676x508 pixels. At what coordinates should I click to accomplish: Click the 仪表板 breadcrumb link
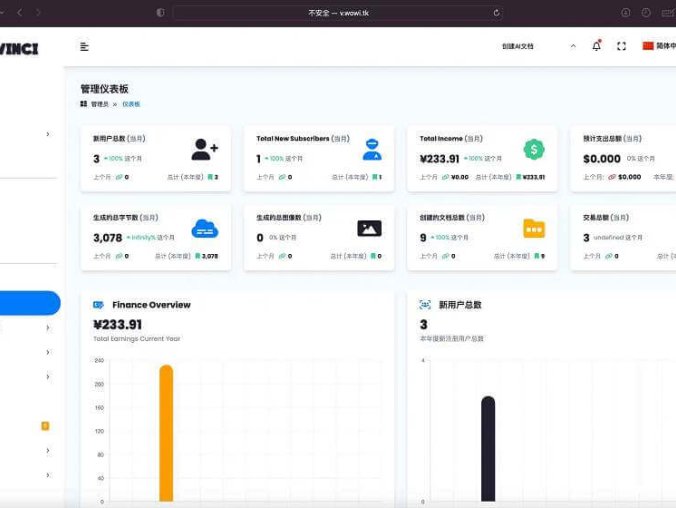click(x=131, y=104)
